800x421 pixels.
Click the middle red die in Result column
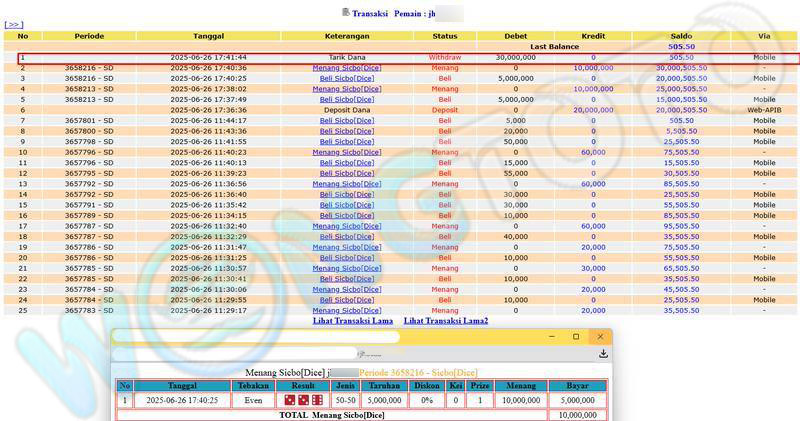click(x=303, y=401)
